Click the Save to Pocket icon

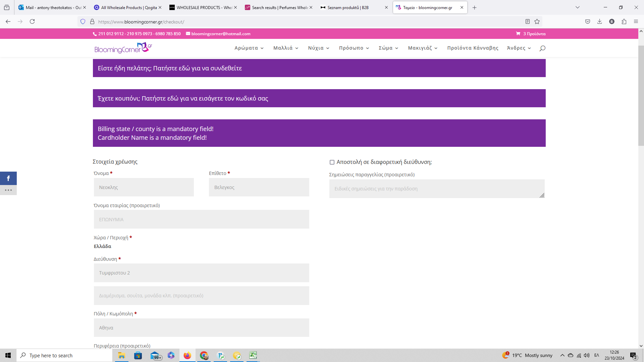(588, 21)
